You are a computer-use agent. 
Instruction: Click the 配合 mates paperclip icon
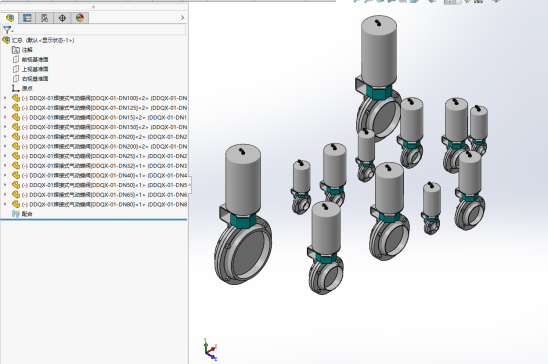(16, 214)
